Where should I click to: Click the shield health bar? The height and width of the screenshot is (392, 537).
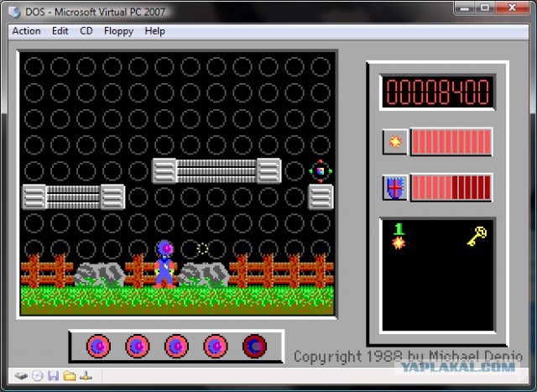point(451,187)
